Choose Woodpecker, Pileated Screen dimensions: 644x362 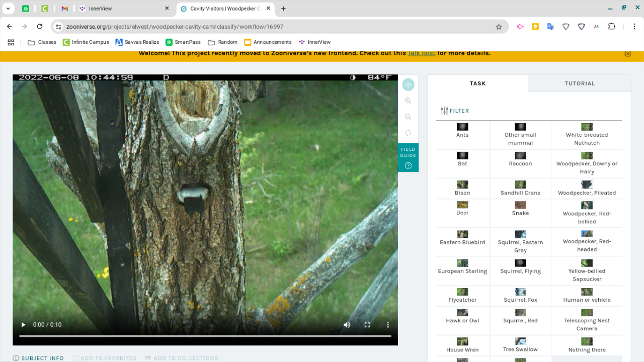click(587, 189)
